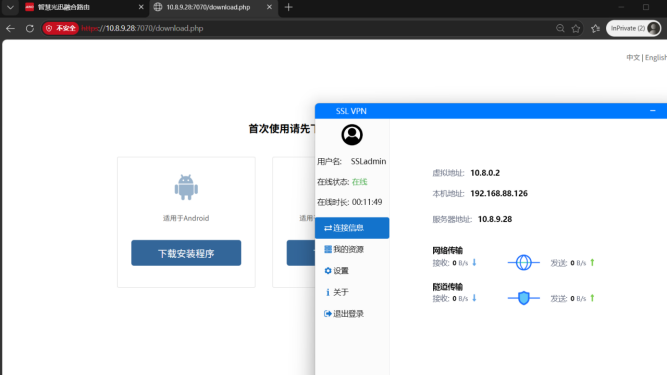Click 退出登录 to log out of VPN

click(x=352, y=314)
